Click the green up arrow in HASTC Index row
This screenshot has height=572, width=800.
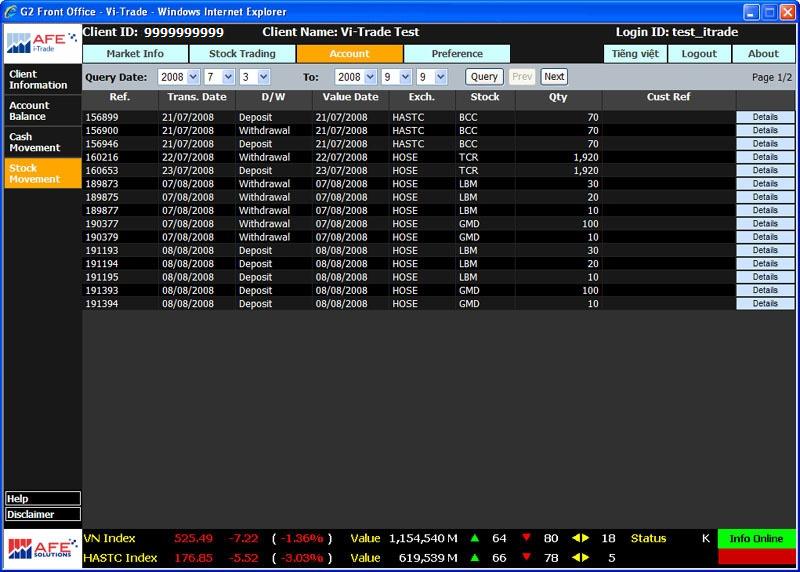click(474, 557)
